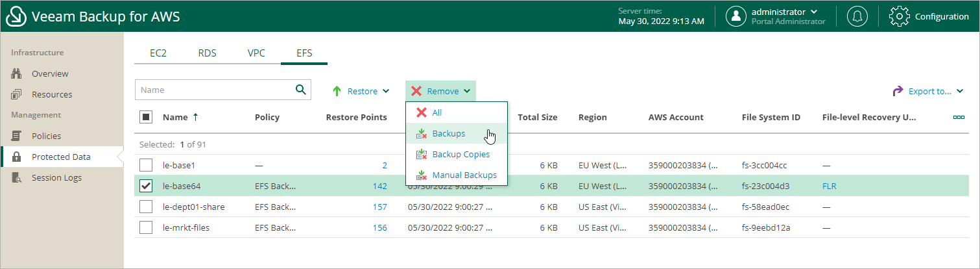Open 157 restore points for le-dept01-share
The width and height of the screenshot is (980, 269).
click(379, 207)
